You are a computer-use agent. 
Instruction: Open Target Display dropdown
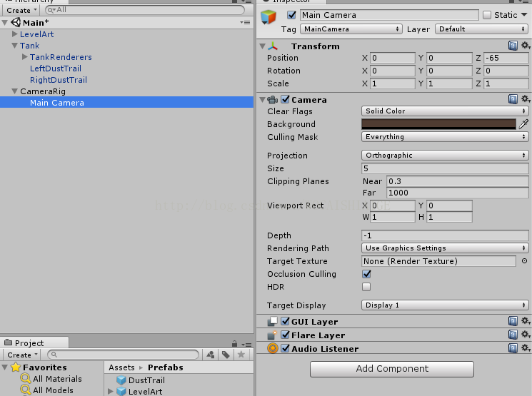coord(445,305)
